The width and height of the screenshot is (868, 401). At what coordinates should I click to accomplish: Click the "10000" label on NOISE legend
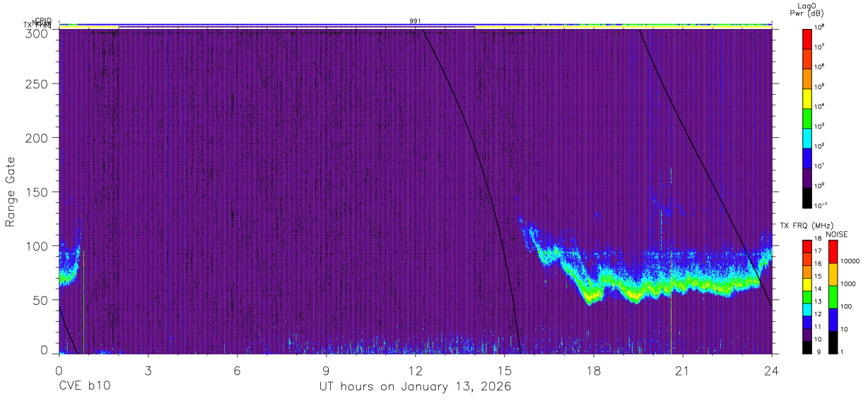pos(851,261)
